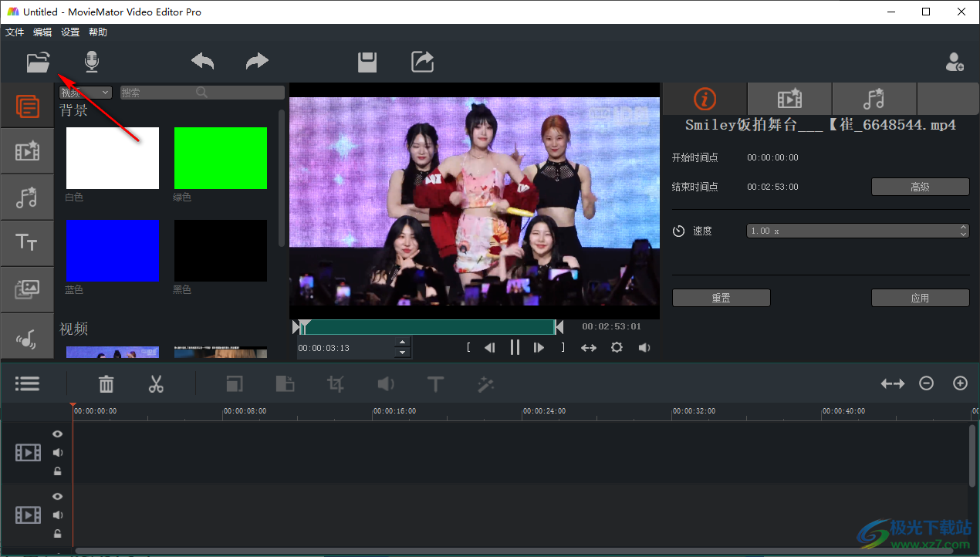Image resolution: width=980 pixels, height=557 pixels.
Task: Zoom in the timeline
Action: (x=960, y=383)
